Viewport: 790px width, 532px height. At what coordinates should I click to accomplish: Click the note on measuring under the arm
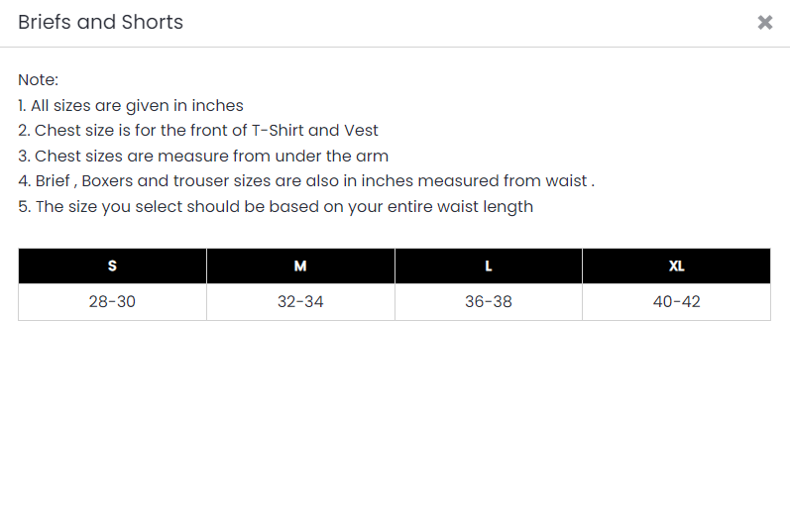(203, 157)
